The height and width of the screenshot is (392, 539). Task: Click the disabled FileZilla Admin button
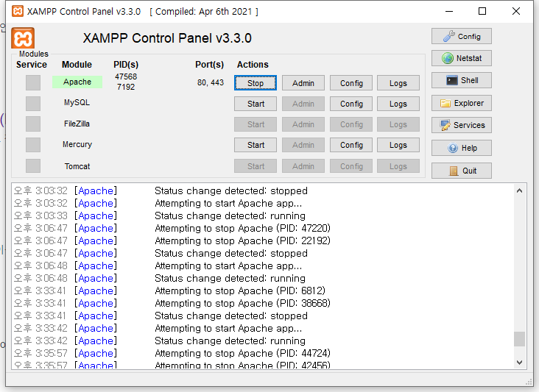(303, 124)
